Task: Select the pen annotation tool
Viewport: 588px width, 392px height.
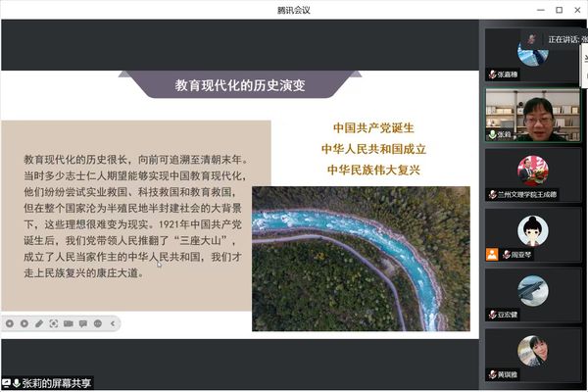Action: point(39,323)
